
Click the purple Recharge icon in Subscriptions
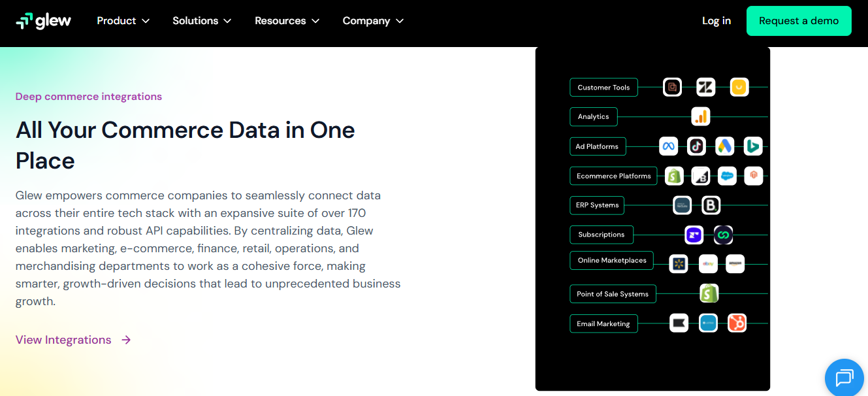point(694,235)
